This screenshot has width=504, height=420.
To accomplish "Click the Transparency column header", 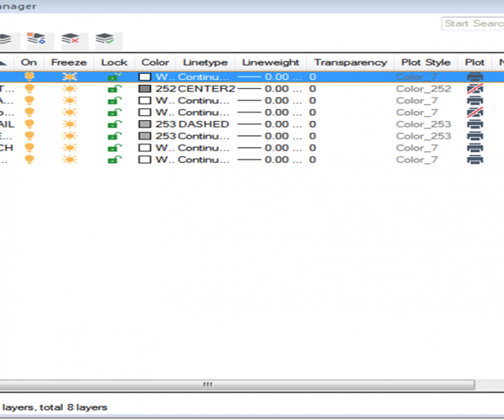I will [x=350, y=62].
